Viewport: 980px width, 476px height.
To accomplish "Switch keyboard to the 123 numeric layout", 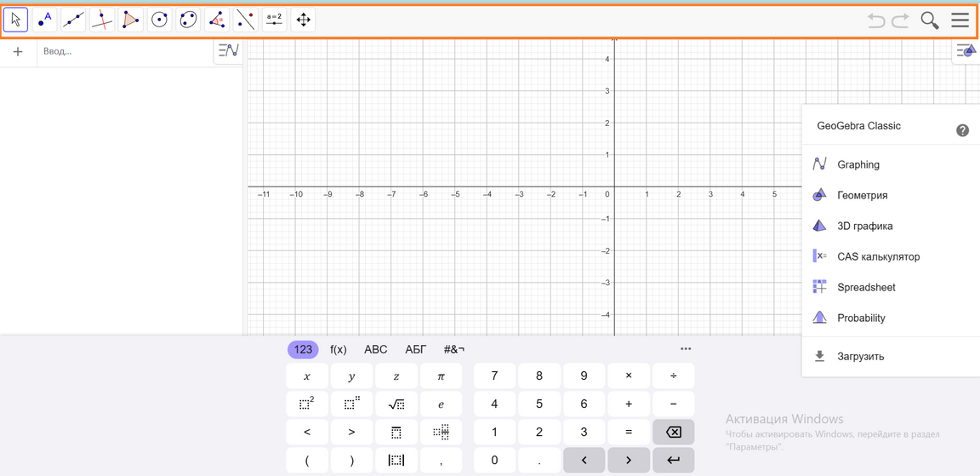I will (303, 349).
